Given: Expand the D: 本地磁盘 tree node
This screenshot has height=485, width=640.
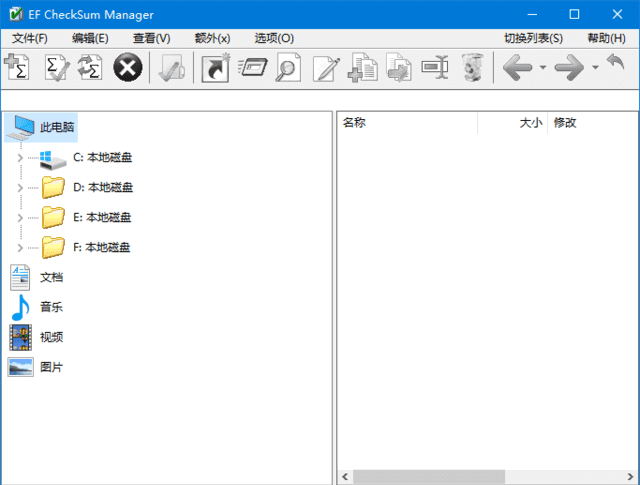Looking at the screenshot, I should pos(20,188).
